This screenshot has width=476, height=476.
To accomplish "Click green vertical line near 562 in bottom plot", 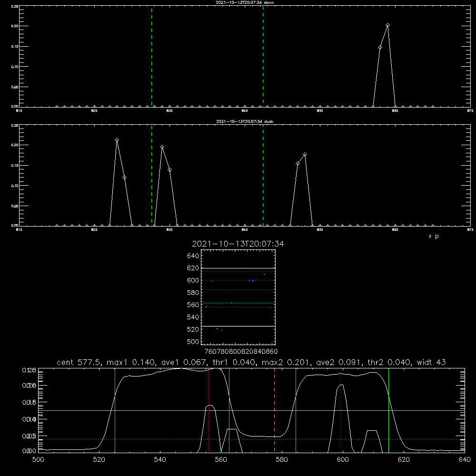I will coord(229,410).
